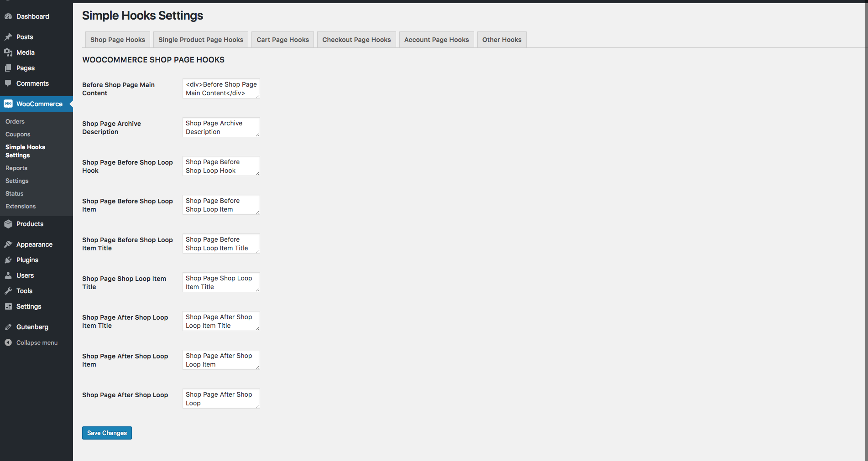The width and height of the screenshot is (868, 461).
Task: Click the Tools wrench icon
Action: click(8, 291)
